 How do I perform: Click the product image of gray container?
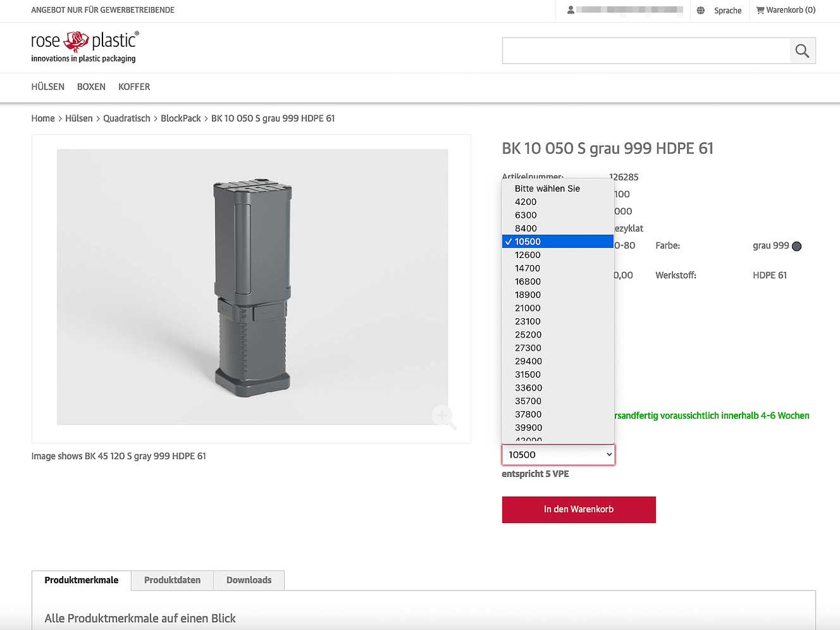252,287
